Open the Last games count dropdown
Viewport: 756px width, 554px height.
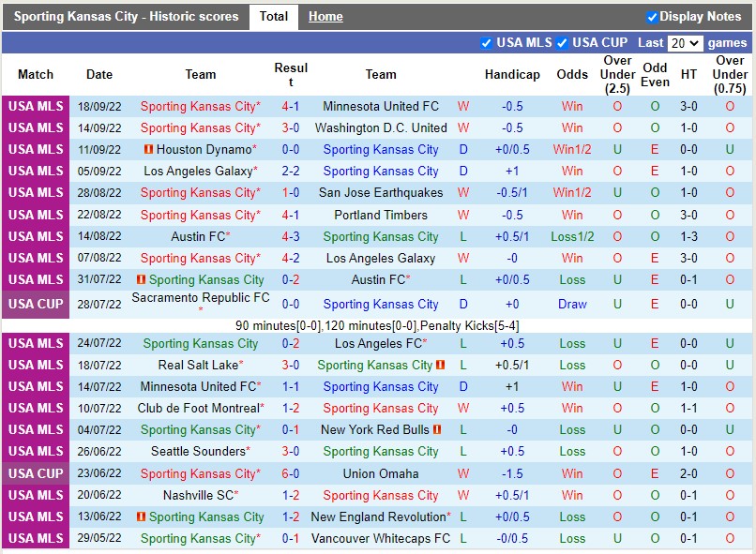point(685,42)
